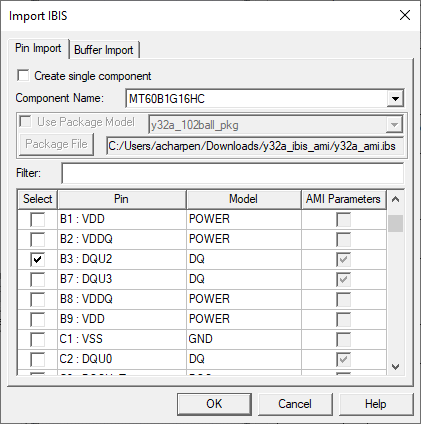Select the C1 : VSS pin cell

(x=122, y=339)
